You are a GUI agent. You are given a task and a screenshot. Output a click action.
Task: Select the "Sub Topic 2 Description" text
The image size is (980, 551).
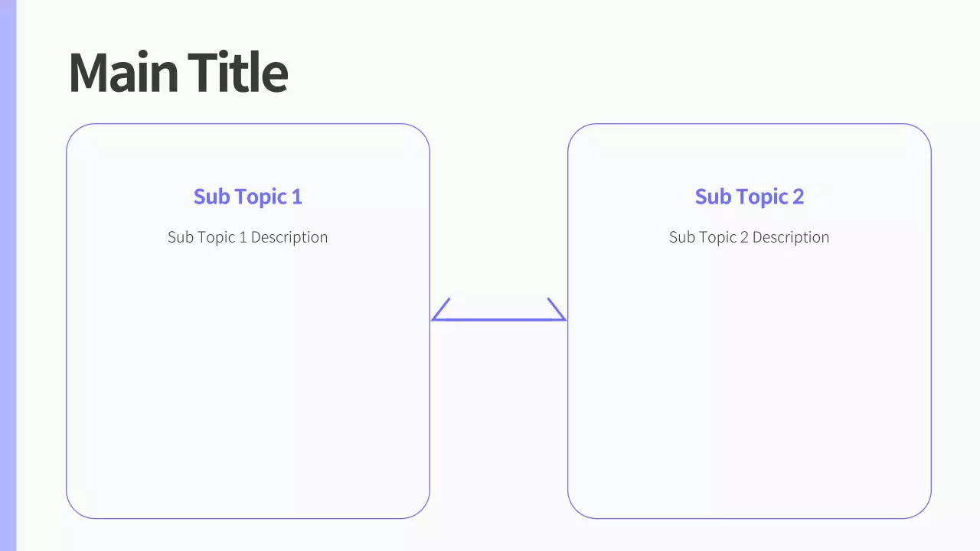pos(749,237)
